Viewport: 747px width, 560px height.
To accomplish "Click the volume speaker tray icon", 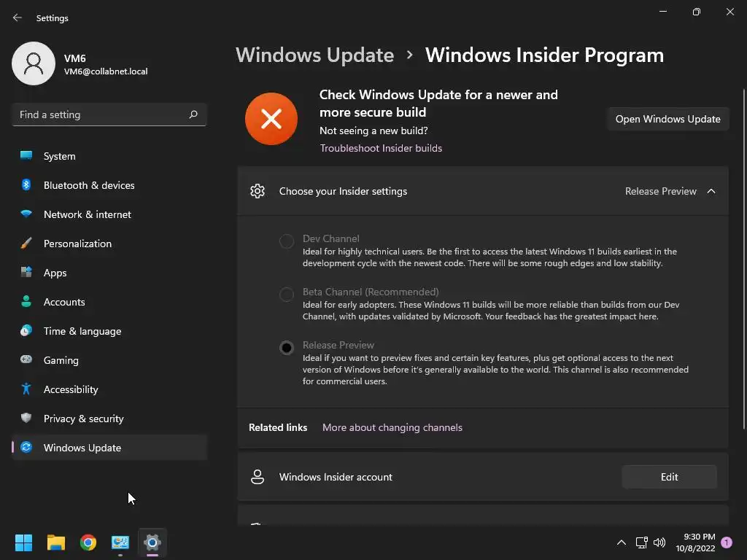I will tap(659, 542).
